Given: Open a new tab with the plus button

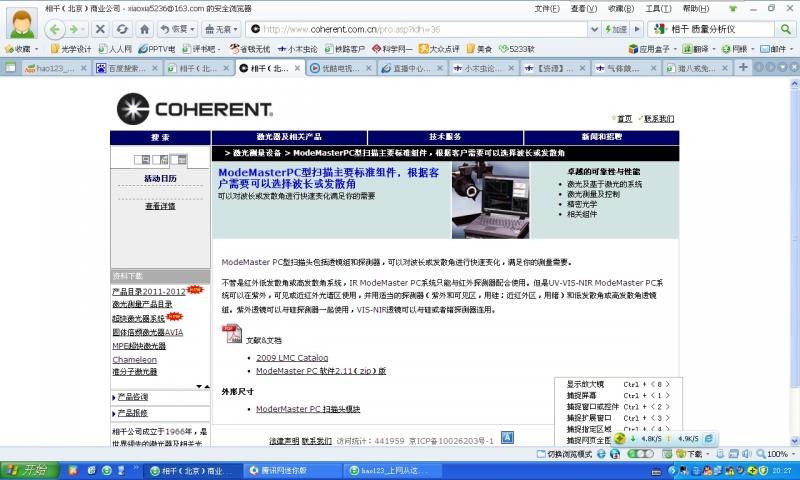Looking at the screenshot, I should tap(743, 67).
